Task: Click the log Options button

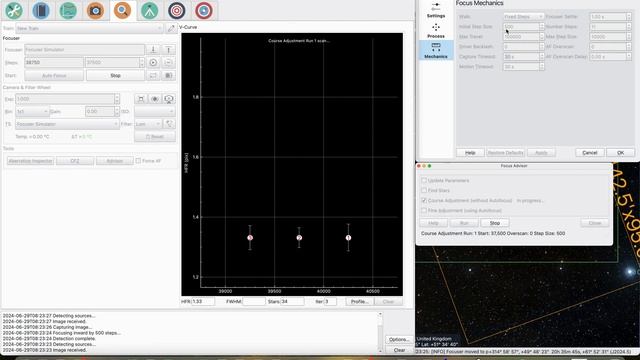Action: (399, 340)
